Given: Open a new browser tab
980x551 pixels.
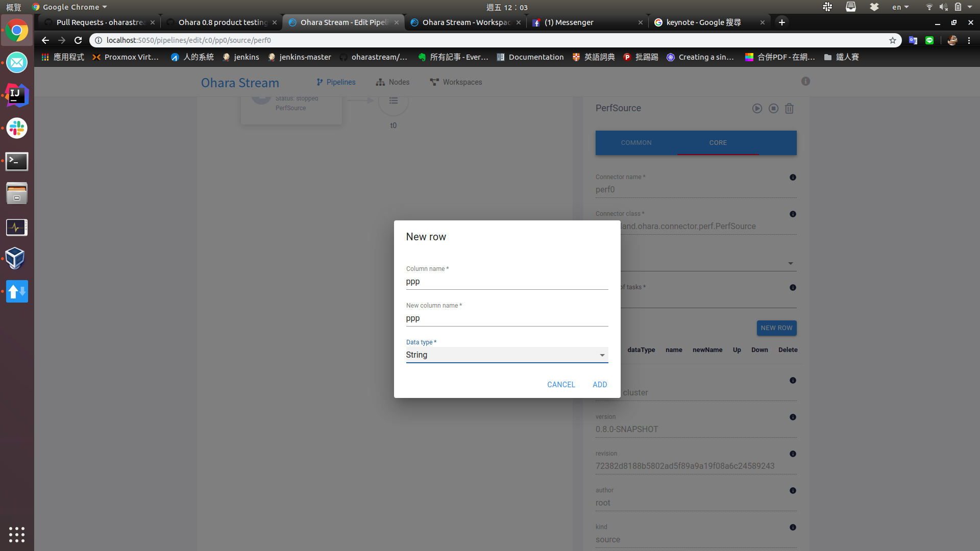Looking at the screenshot, I should 781,22.
